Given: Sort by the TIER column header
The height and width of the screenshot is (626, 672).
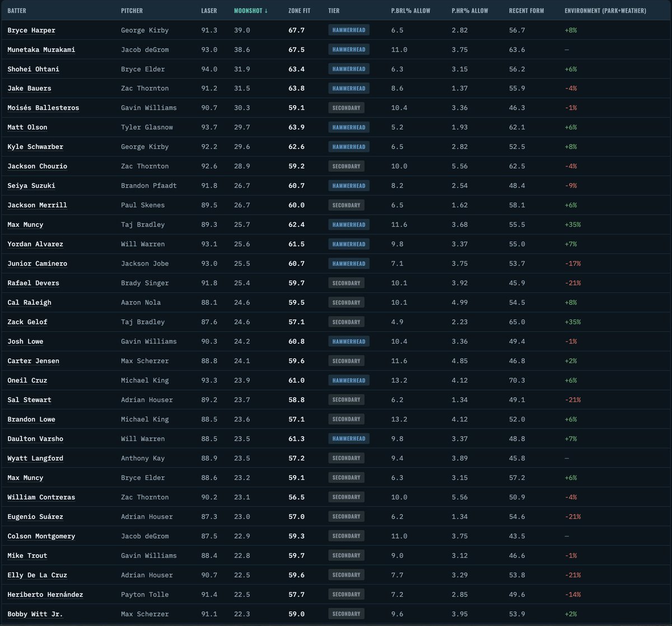Looking at the screenshot, I should click(334, 11).
